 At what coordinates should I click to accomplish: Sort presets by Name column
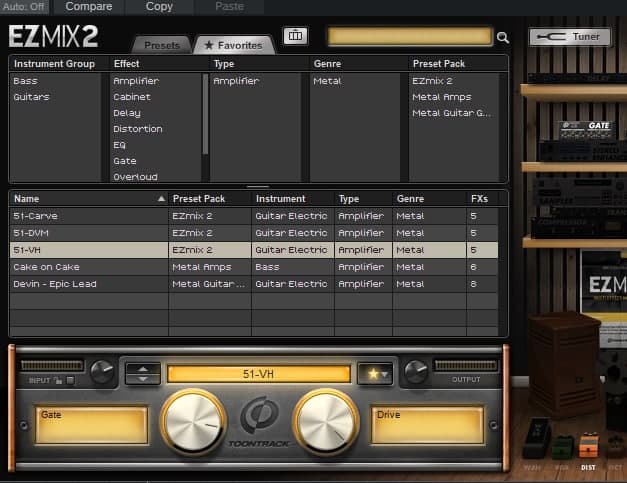point(89,199)
